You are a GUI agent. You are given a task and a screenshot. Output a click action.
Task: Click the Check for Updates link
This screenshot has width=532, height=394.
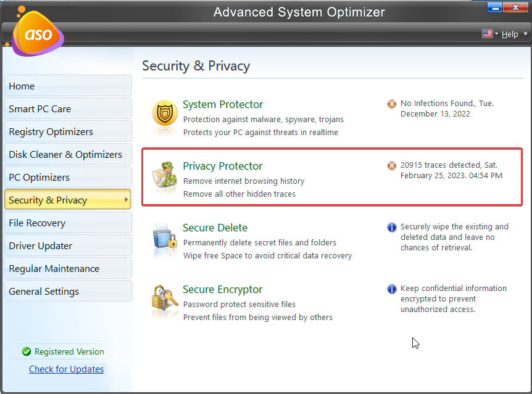pos(66,369)
